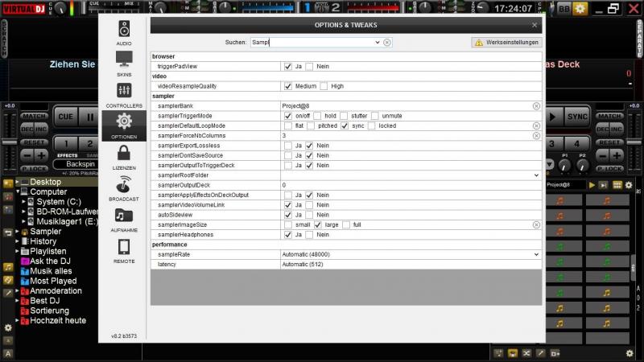Open the Remote settings section
Viewport: 644px width, 362px height.
124,251
